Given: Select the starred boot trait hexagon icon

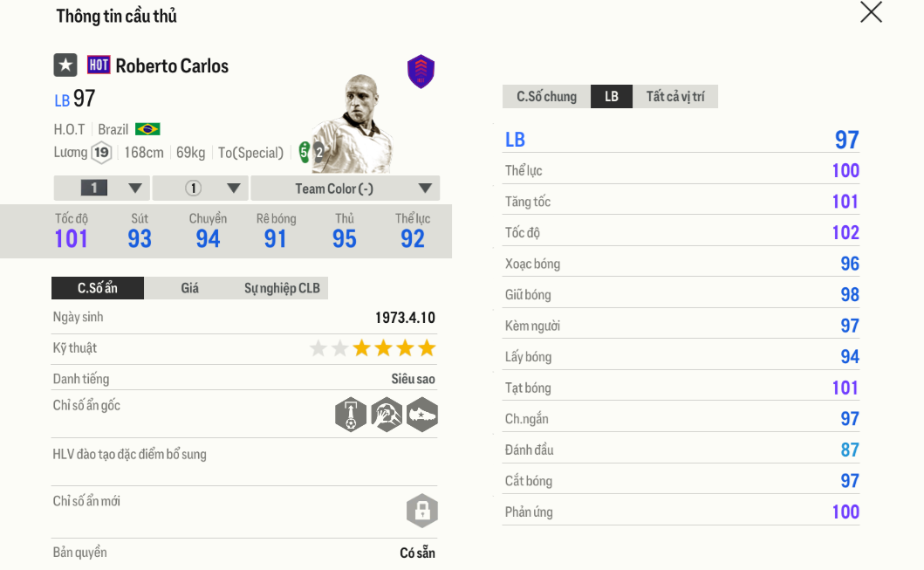Looking at the screenshot, I should [422, 414].
